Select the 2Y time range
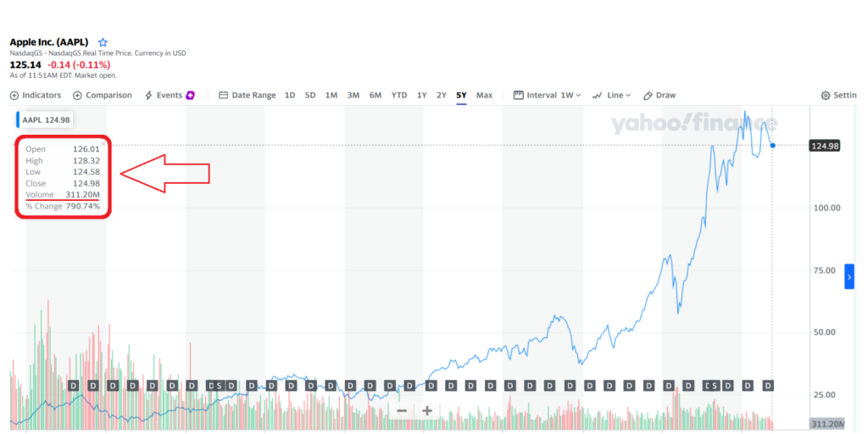This screenshot has width=868, height=434. (x=441, y=95)
